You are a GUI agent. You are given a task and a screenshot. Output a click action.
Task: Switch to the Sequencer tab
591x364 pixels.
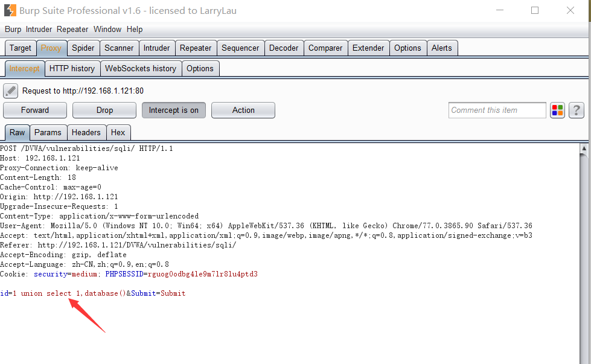click(x=240, y=48)
